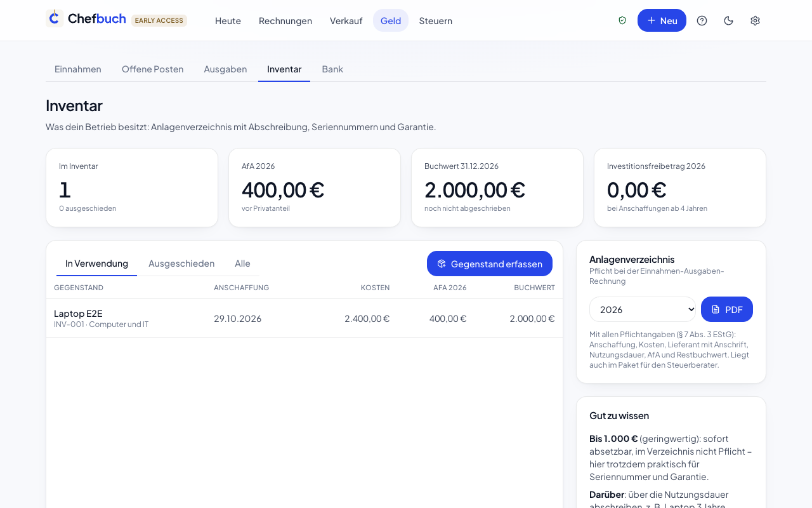This screenshot has width=812, height=508.
Task: Click the Gegenstand erfassen button
Action: [x=490, y=264]
